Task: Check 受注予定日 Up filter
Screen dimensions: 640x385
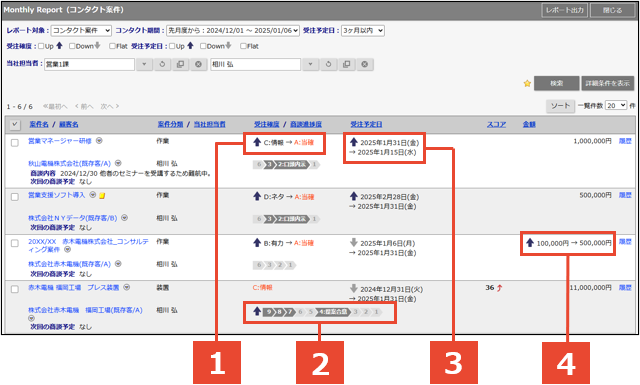Action: [x=172, y=46]
